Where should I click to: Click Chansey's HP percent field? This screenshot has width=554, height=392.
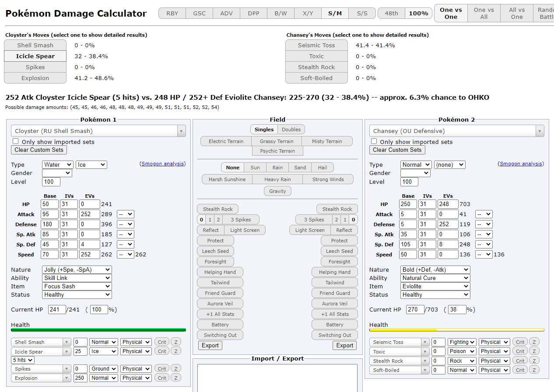tap(457, 310)
